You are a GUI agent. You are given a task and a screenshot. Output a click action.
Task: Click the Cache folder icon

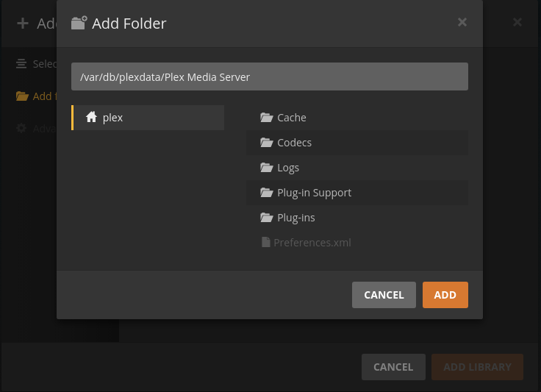click(266, 118)
